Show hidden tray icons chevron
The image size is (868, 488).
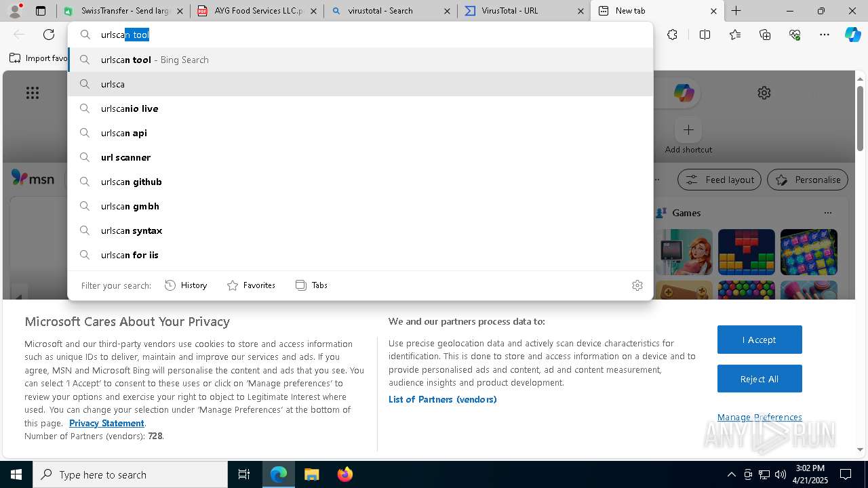point(731,474)
